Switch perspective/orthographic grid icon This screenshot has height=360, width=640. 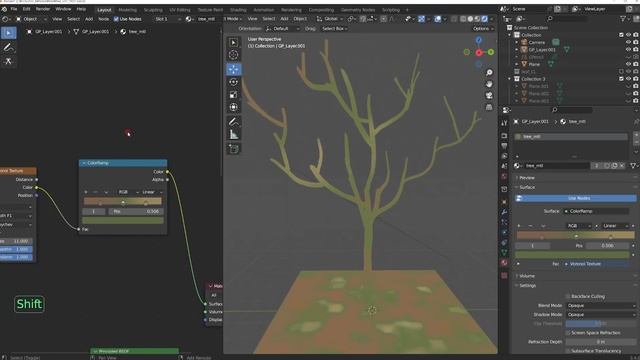tap(489, 107)
